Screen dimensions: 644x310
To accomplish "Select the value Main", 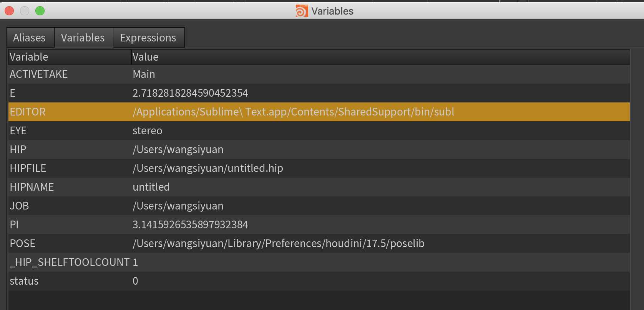I will coord(144,74).
